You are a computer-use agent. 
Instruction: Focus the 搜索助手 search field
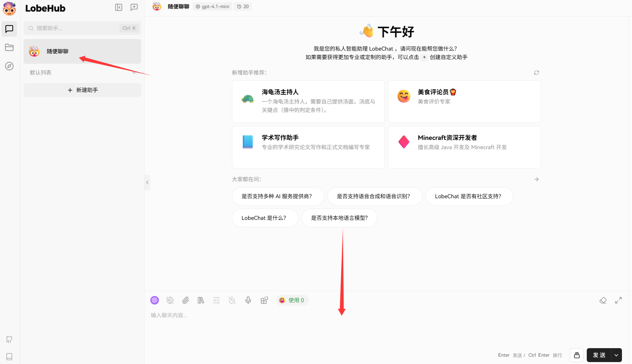[82, 28]
